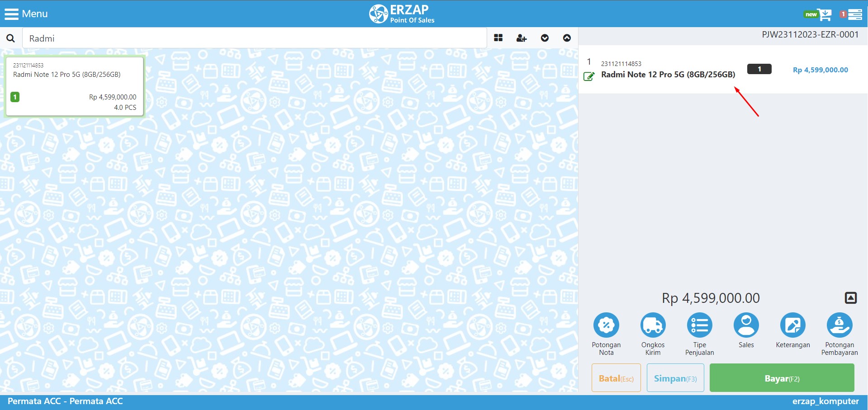
Task: Click the add customer icon
Action: [522, 38]
